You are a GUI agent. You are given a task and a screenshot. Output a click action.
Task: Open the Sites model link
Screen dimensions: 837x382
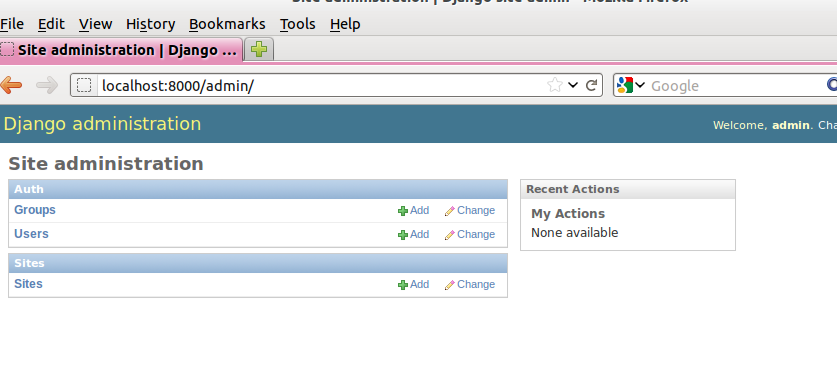click(x=28, y=284)
